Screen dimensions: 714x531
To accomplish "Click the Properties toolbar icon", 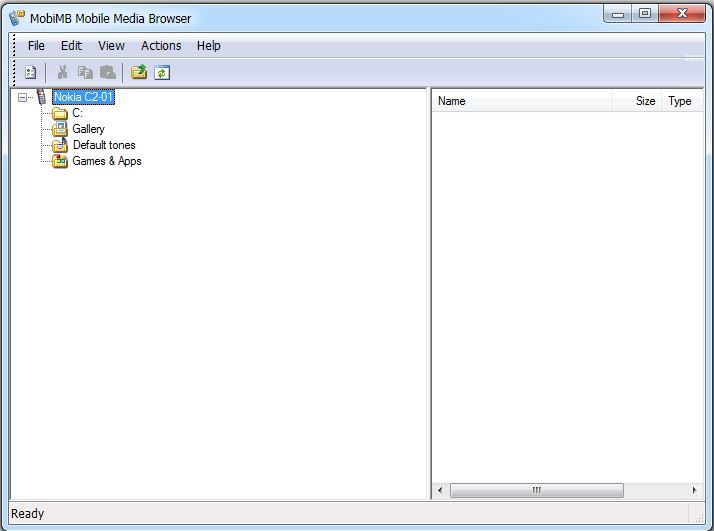I will tap(31, 72).
